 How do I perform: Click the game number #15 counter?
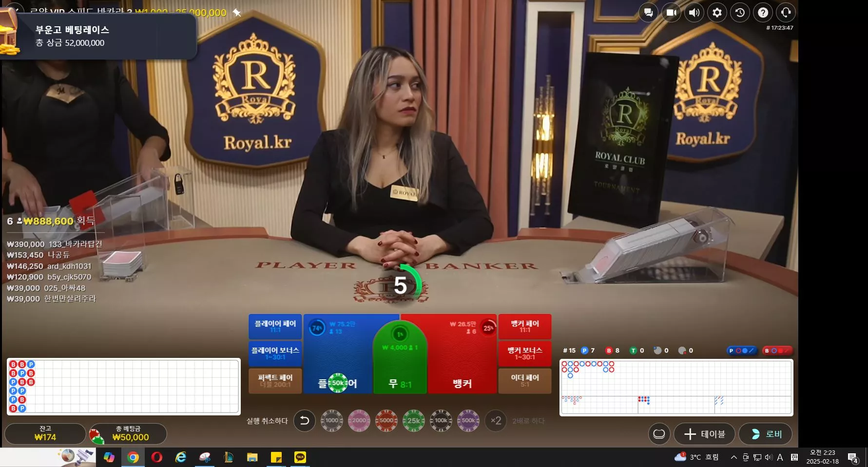coord(569,351)
